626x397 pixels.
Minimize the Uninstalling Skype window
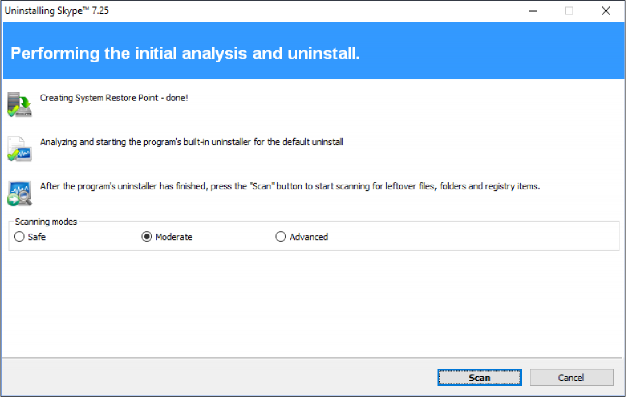533,11
